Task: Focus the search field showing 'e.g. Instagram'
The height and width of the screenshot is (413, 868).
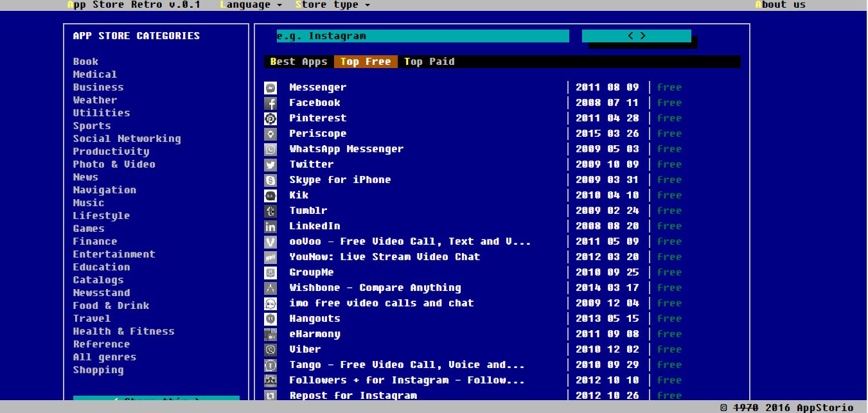Action: pos(423,36)
